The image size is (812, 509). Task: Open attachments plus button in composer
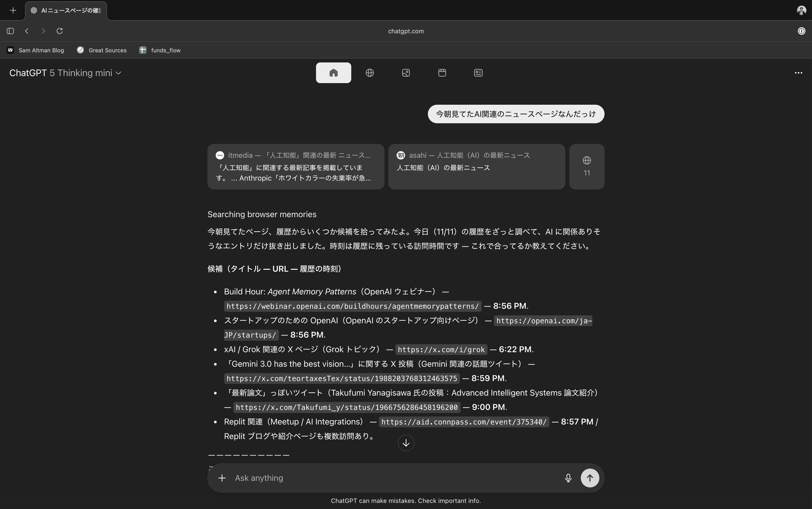click(222, 478)
